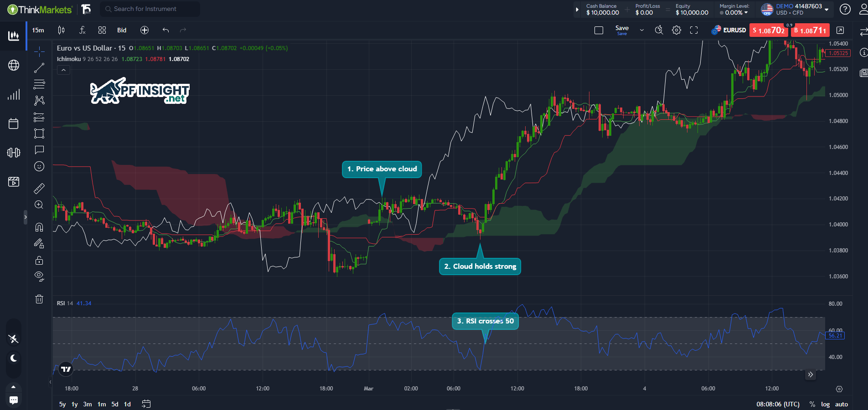Toggle hide all drawings eye icon
This screenshot has height=410, width=868.
39,276
